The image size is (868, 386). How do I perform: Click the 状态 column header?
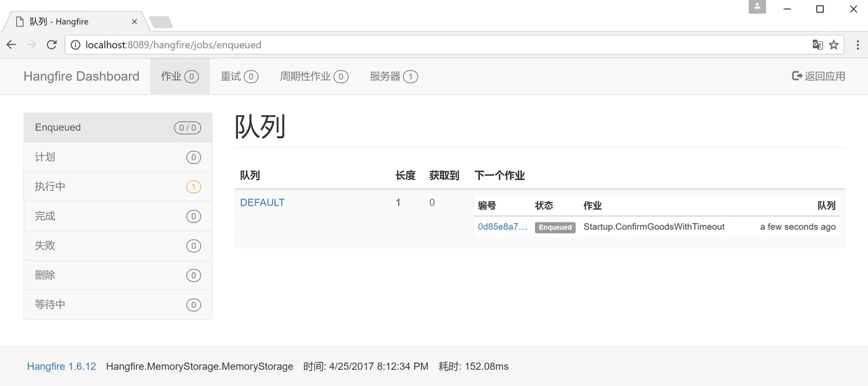pos(544,206)
